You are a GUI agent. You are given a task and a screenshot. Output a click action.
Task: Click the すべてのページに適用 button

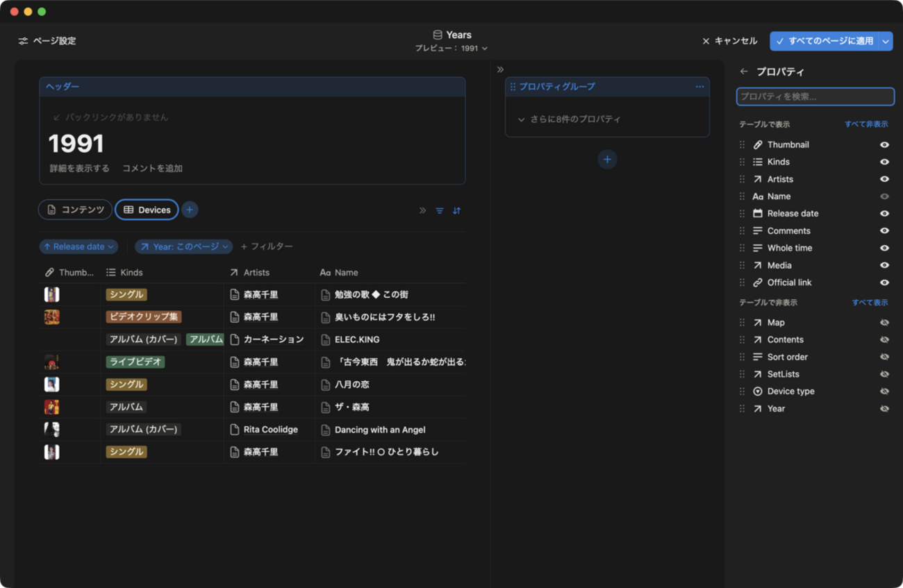[x=824, y=41]
